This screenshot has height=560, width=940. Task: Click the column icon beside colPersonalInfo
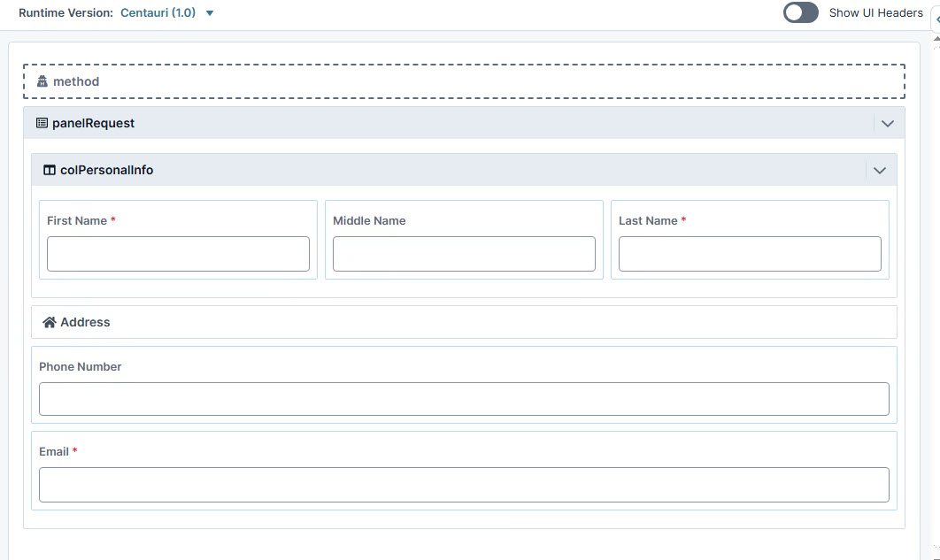[x=49, y=169]
